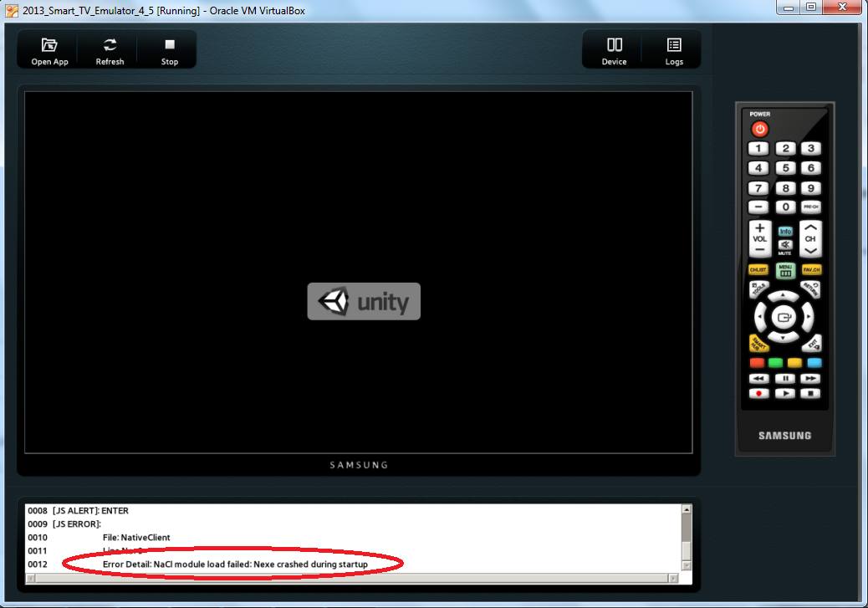Open Tools on the remote control
Image resolution: width=868 pixels, height=608 pixels.
click(758, 289)
